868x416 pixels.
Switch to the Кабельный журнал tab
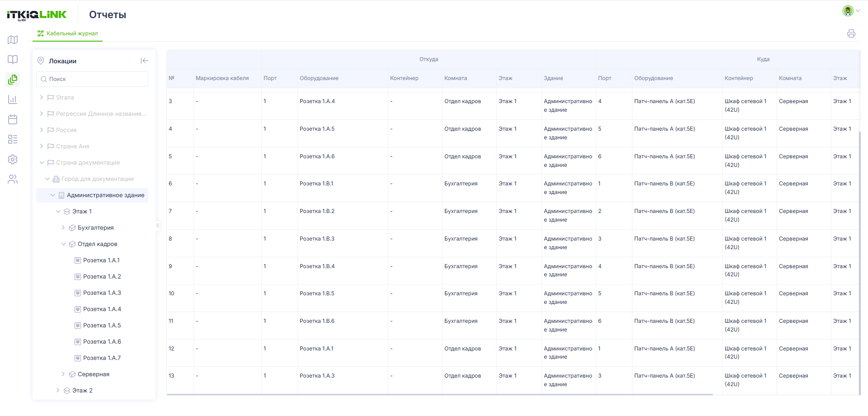tap(67, 33)
